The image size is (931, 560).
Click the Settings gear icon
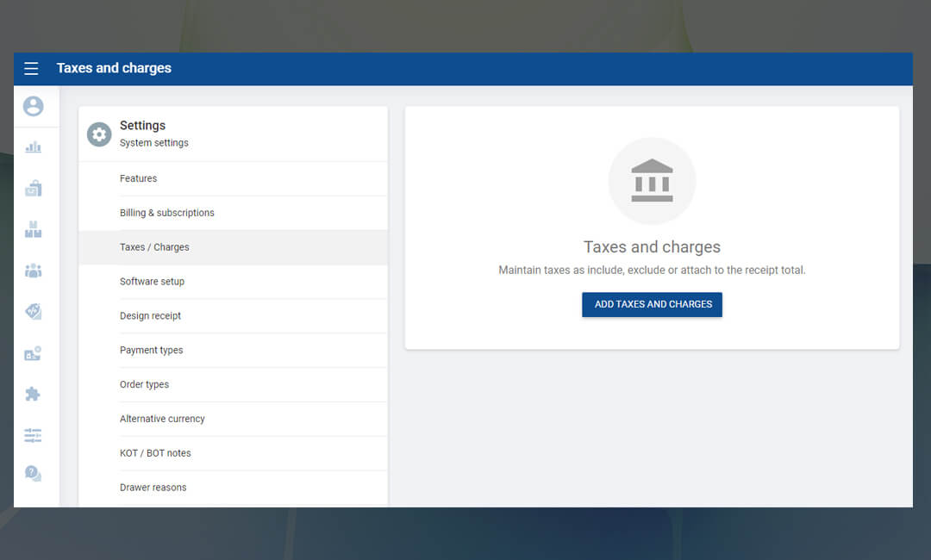coord(99,134)
